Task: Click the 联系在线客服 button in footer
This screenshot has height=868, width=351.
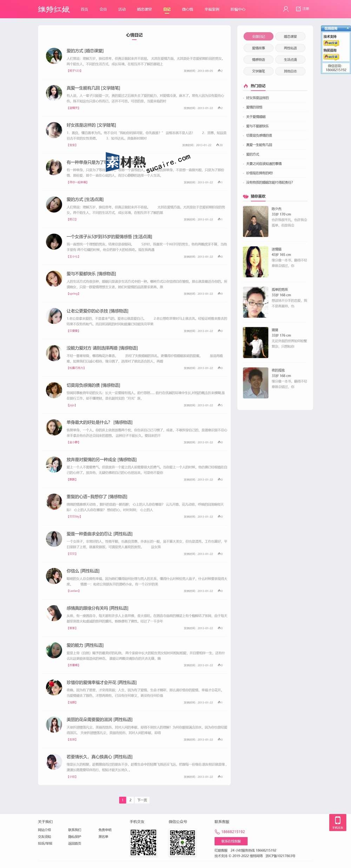Action: coord(231,841)
